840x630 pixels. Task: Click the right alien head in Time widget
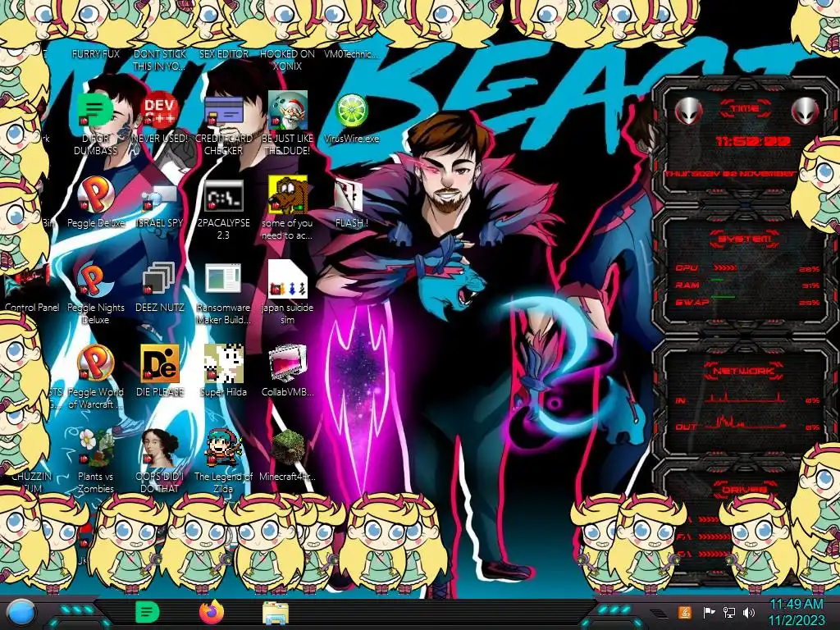pos(806,112)
